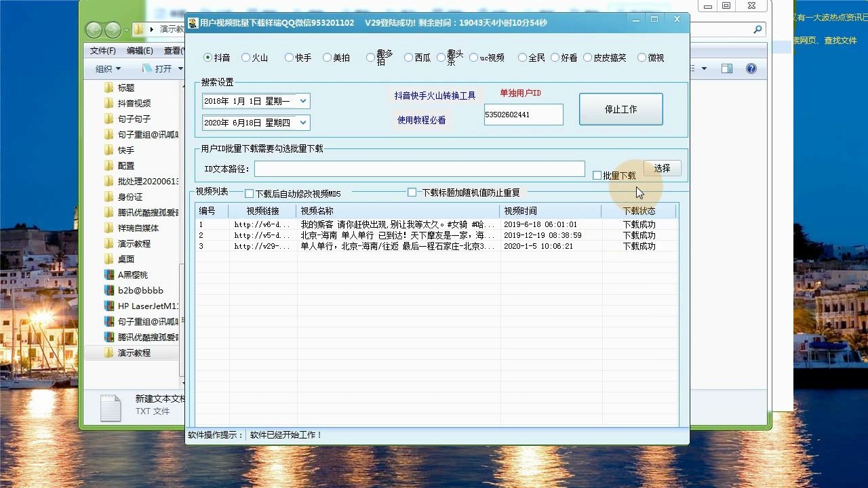
Task: Select the 西瓜 radio button
Action: [408, 58]
